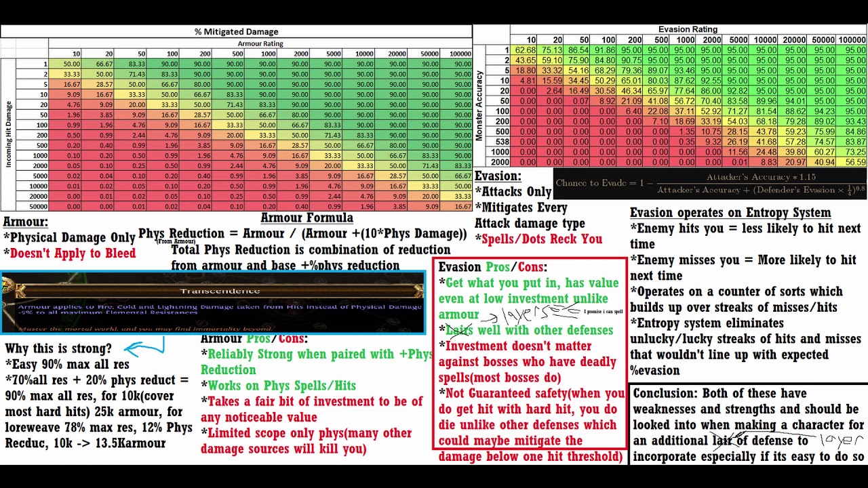Select the 84.86 cell in evasion table

(x=855, y=131)
